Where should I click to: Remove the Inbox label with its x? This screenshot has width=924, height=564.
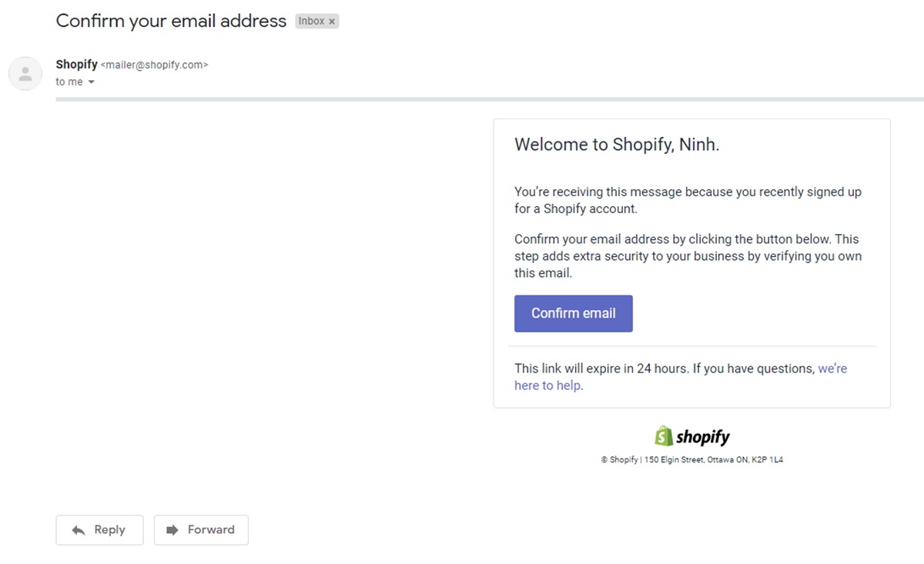click(x=332, y=22)
